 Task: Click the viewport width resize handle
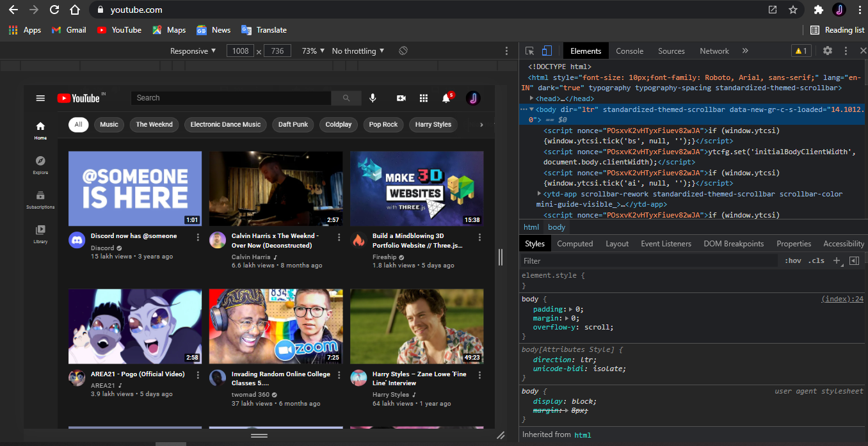click(501, 257)
